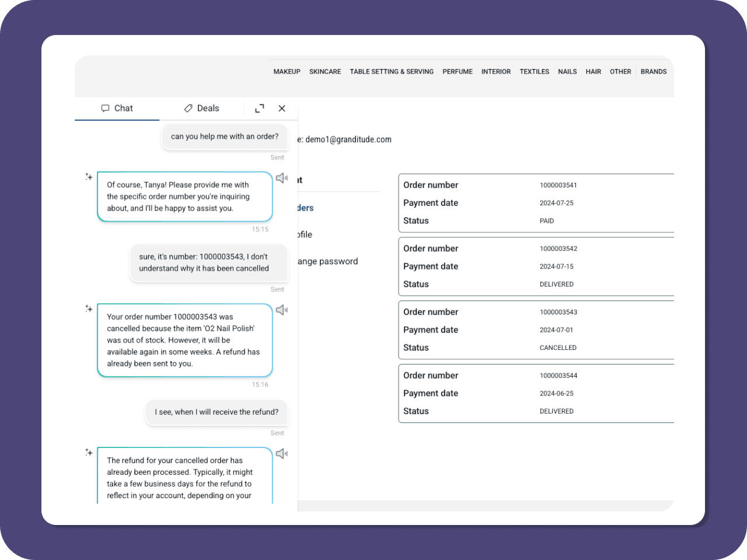747x560 pixels.
Task: Click sparkle icon beside the cancellation reply
Action: click(89, 309)
